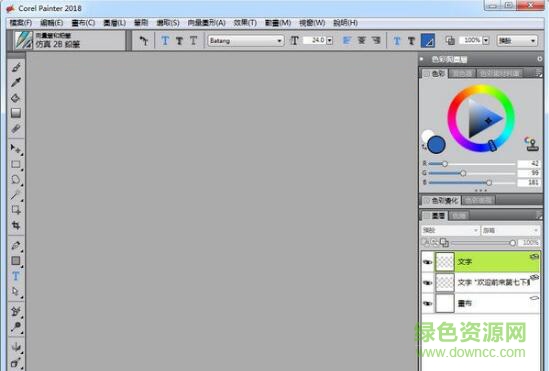Toggle visibility of selected 文字 layer
The image size is (549, 371).
(428, 262)
